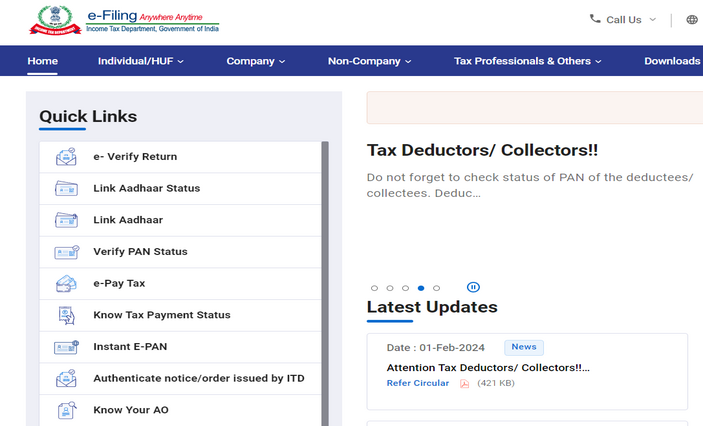Click the Verify PAN Status icon
703x426 pixels.
pyautogui.click(x=66, y=252)
